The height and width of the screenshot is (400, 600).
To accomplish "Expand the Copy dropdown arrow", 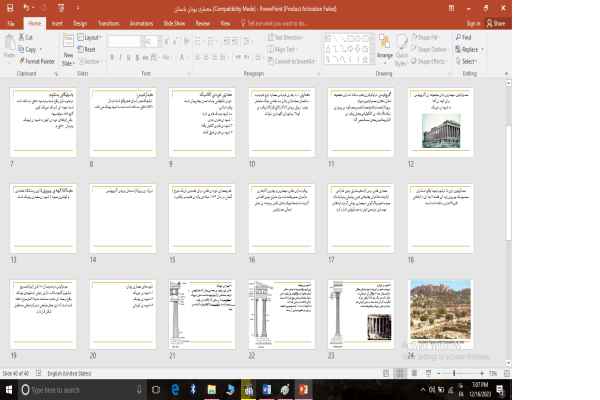I will pos(41,49).
